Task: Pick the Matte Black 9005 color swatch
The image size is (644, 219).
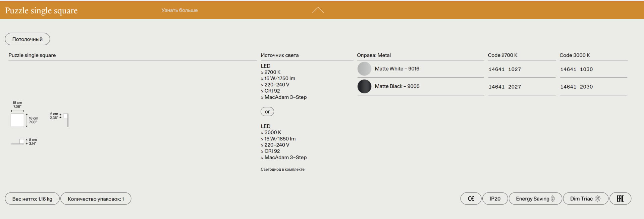Action: click(x=364, y=86)
